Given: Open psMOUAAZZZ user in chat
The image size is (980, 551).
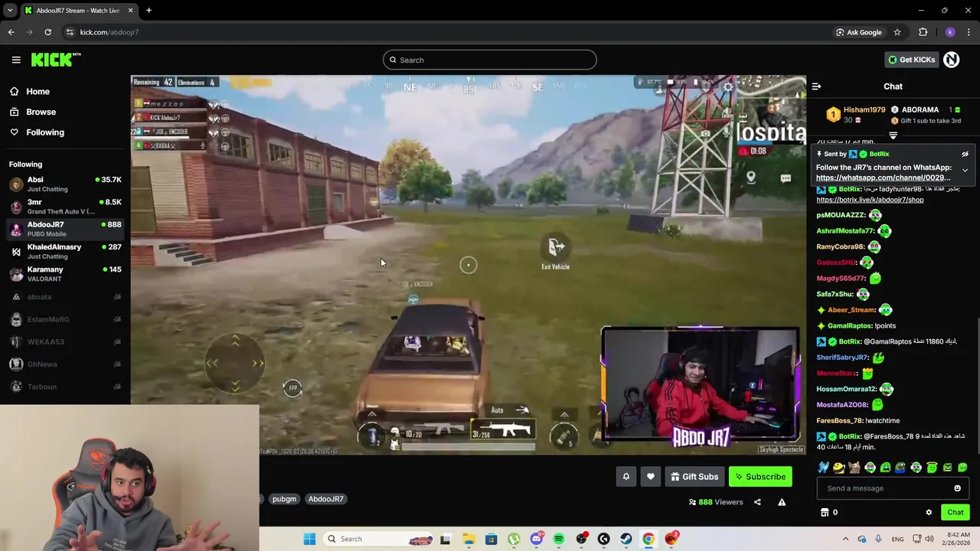Looking at the screenshot, I should 841,215.
